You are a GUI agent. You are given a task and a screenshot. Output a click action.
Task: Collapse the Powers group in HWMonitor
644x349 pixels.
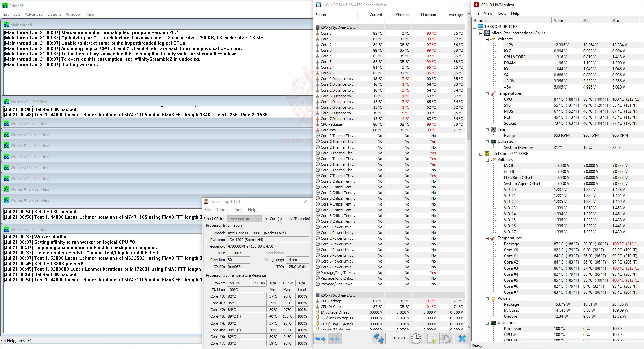click(x=487, y=299)
